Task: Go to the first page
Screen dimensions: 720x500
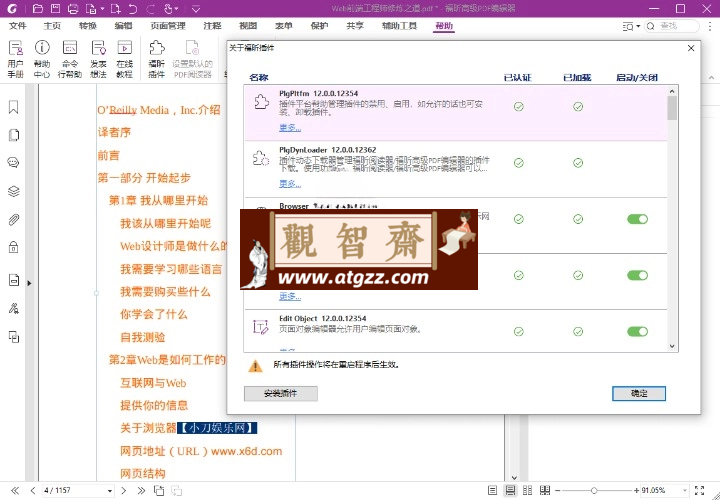Action: [15, 490]
